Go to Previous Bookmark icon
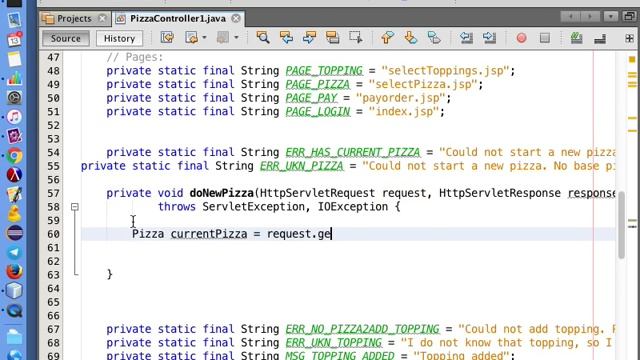Image resolution: width=640 pixels, height=360 pixels. [x=387, y=38]
